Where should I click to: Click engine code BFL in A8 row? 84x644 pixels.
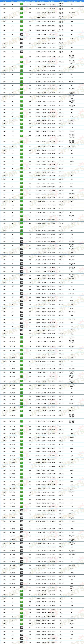tap(72, 609)
